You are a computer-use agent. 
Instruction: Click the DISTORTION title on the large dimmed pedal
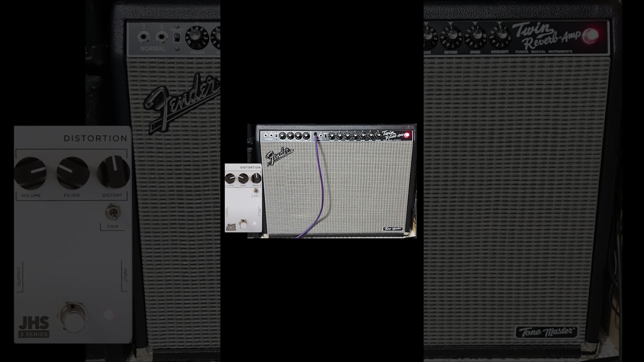[96, 138]
